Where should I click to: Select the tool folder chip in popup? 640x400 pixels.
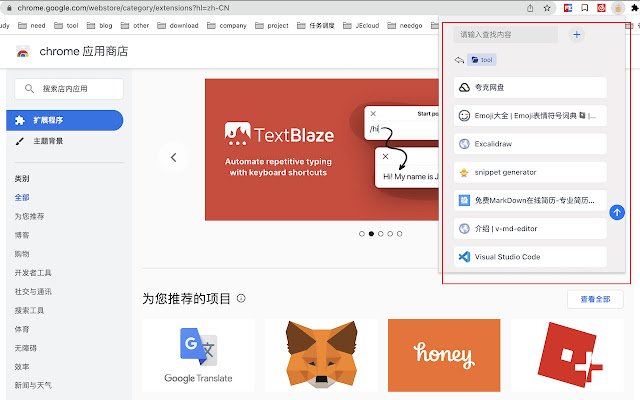482,60
